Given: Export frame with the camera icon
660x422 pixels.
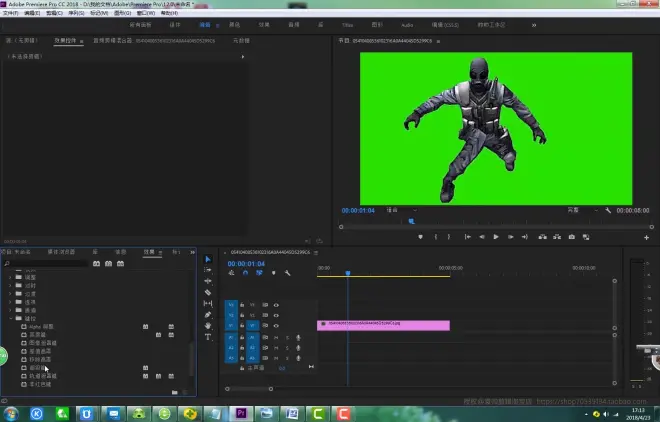Looking at the screenshot, I should click(572, 237).
